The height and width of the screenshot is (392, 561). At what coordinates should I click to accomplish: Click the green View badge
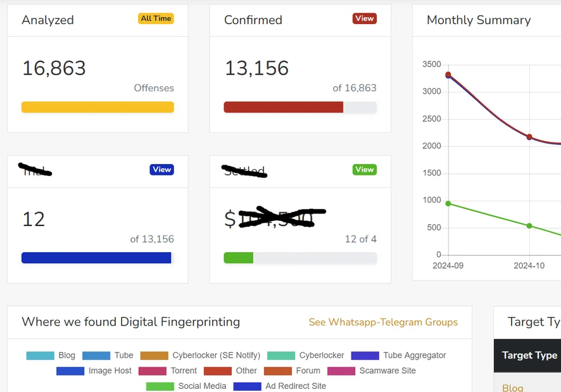coord(364,170)
